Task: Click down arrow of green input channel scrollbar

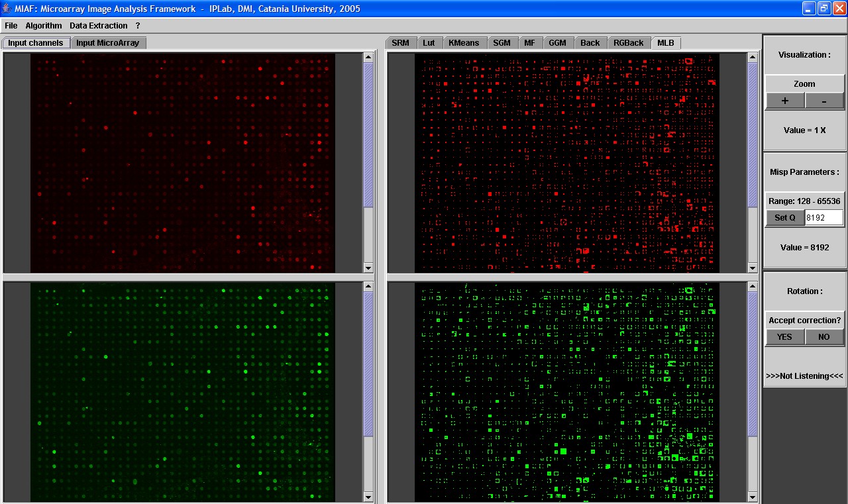Action: point(368,497)
